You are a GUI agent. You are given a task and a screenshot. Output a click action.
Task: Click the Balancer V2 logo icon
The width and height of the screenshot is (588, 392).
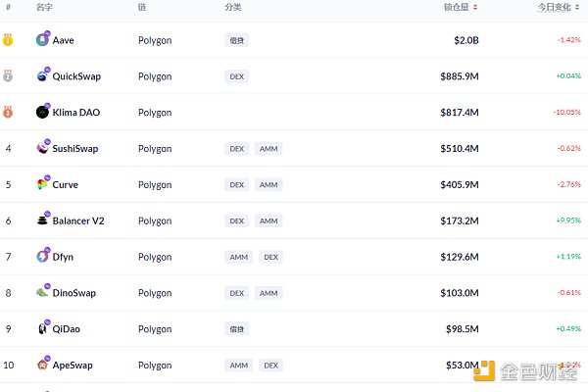point(42,220)
